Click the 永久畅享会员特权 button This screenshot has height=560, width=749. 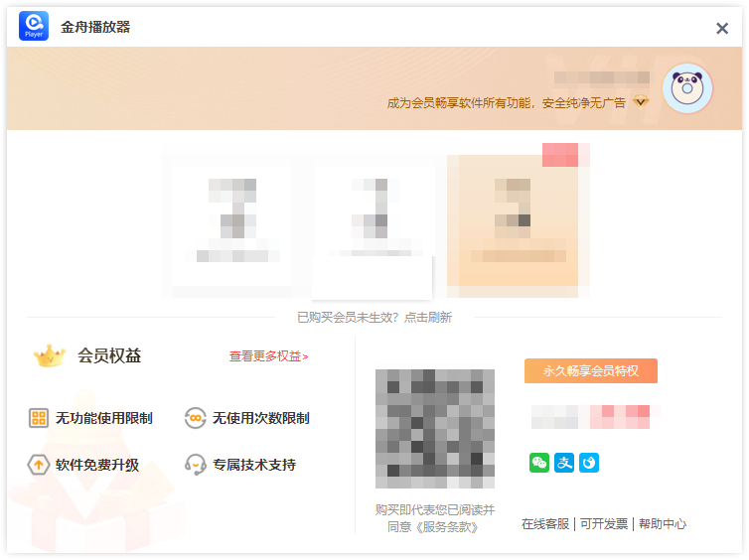click(x=591, y=371)
